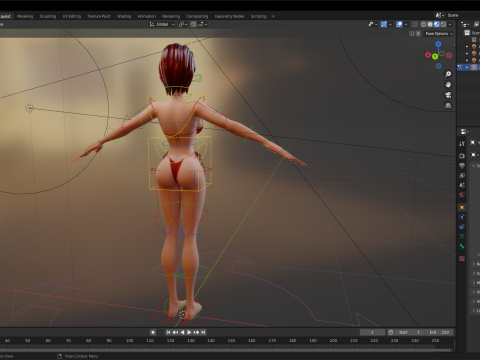Open the Output properties tab
480x360 pixels.
pyautogui.click(x=462, y=166)
